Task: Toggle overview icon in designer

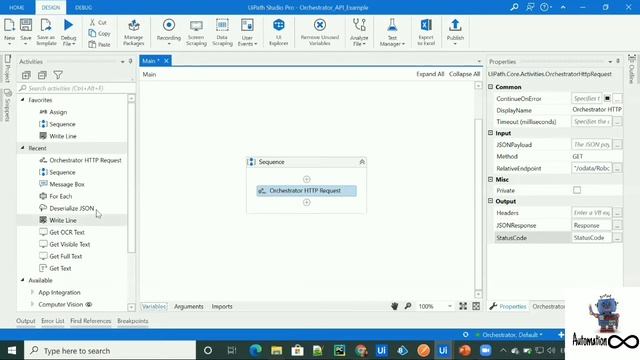Action: [x=476, y=306]
